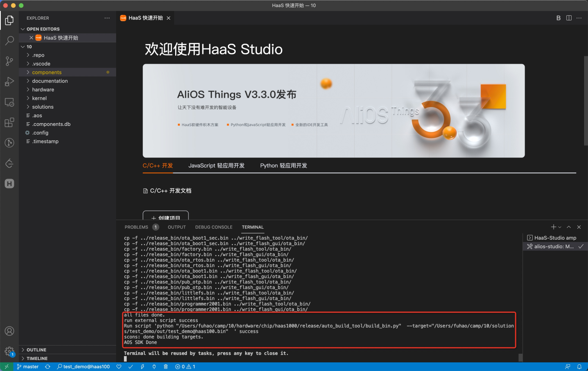Open the Accounts menu icon

point(9,331)
